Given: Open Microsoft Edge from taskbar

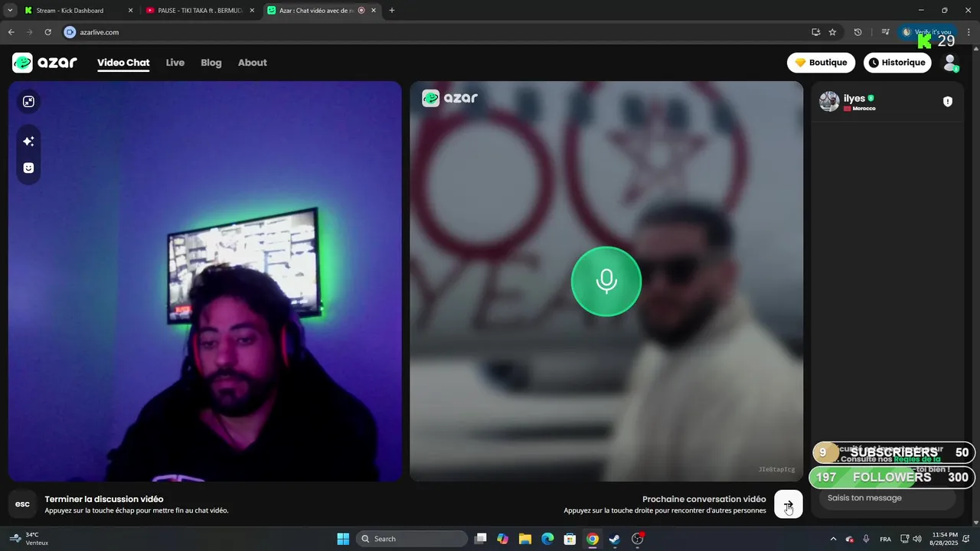Looking at the screenshot, I should pyautogui.click(x=547, y=539).
